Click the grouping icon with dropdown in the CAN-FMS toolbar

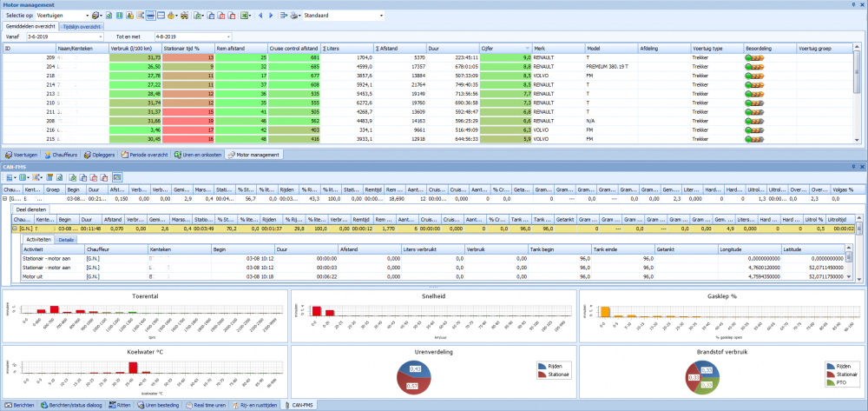37,177
